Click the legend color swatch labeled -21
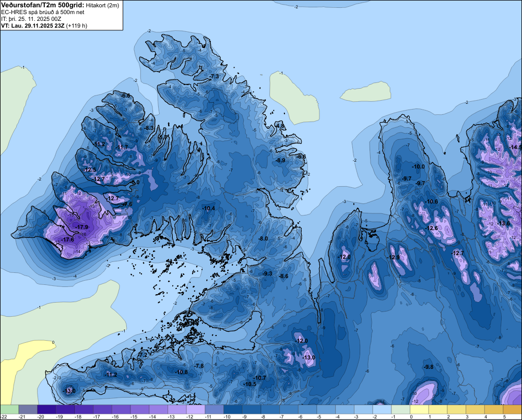This screenshot has width=522, height=420. (x=28, y=410)
